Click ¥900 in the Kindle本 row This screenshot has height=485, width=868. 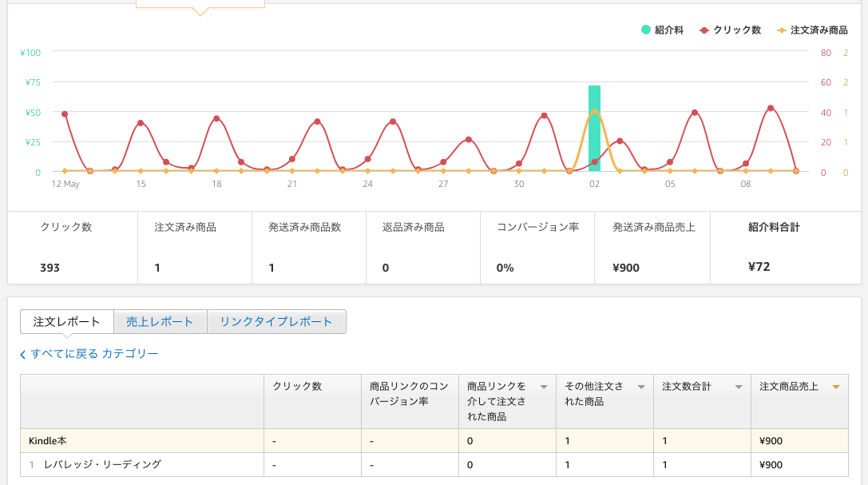[x=771, y=441]
